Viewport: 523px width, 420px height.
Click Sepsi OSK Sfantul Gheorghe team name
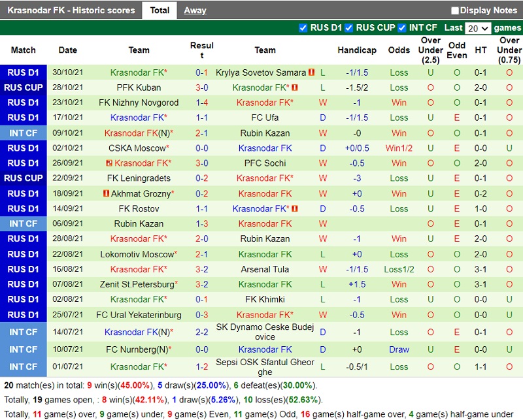click(x=265, y=367)
